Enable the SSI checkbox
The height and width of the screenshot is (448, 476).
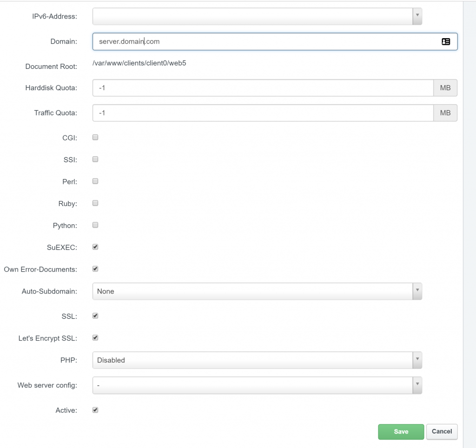click(95, 159)
